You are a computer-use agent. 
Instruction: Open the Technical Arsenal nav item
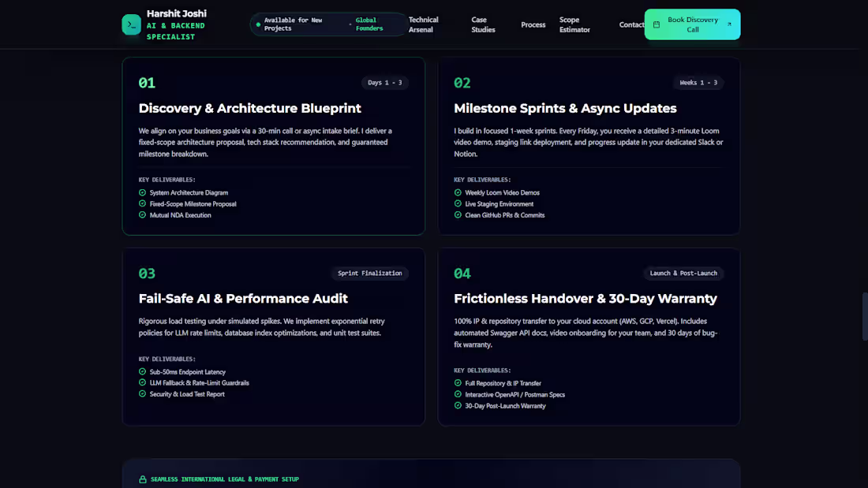pyautogui.click(x=424, y=24)
